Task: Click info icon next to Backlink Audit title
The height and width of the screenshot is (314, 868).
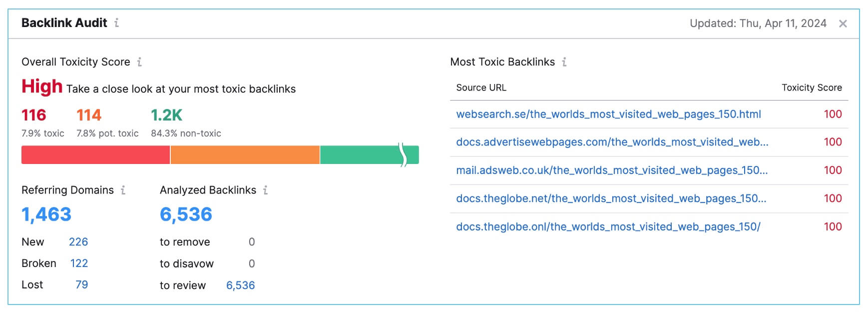Action: (x=116, y=22)
